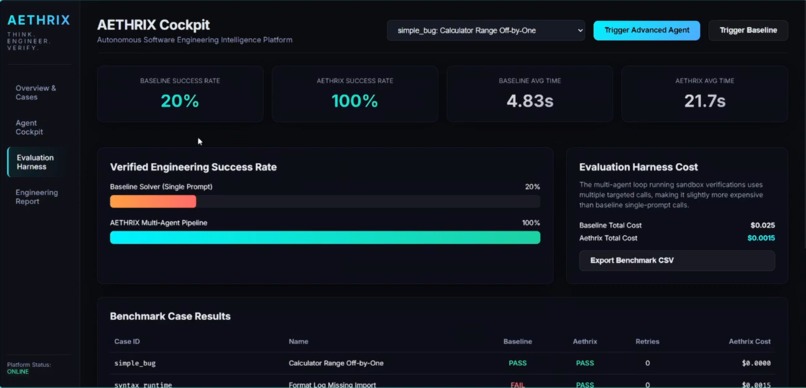
Task: Click Export Benchmark CSV button
Action: point(677,261)
